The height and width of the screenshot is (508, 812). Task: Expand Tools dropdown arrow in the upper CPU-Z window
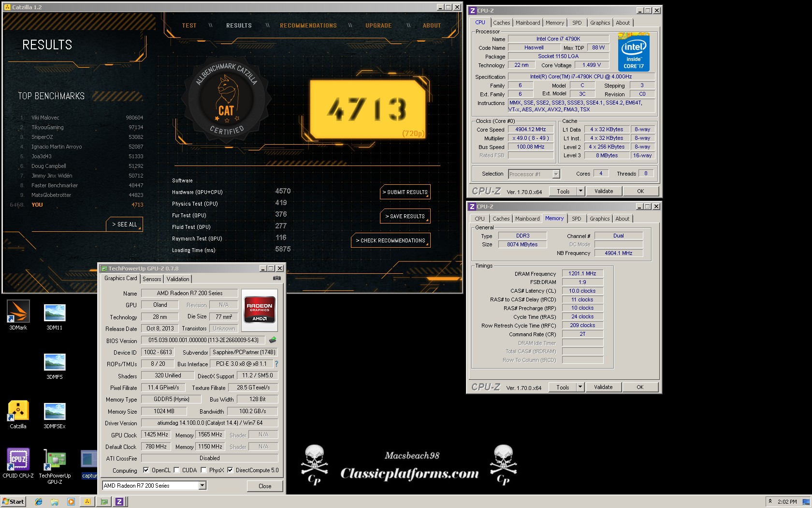[x=580, y=191]
